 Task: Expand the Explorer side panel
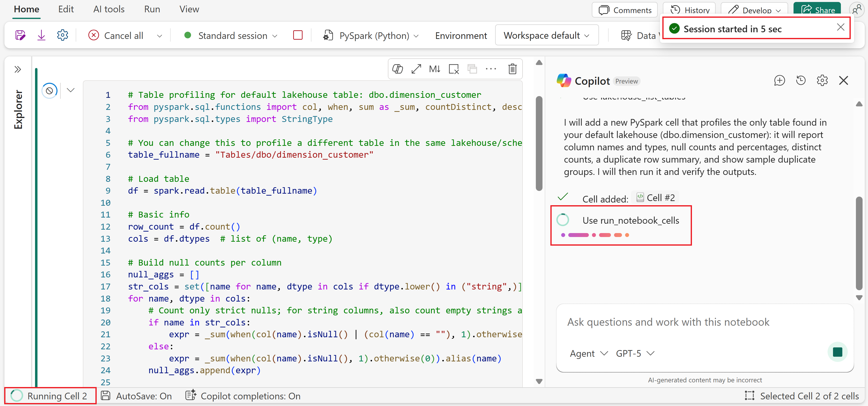[x=18, y=70]
